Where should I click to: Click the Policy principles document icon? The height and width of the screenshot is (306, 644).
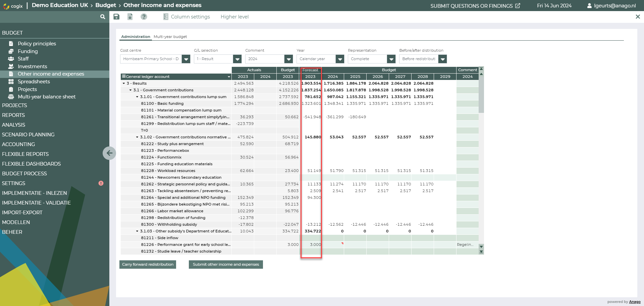11,44
